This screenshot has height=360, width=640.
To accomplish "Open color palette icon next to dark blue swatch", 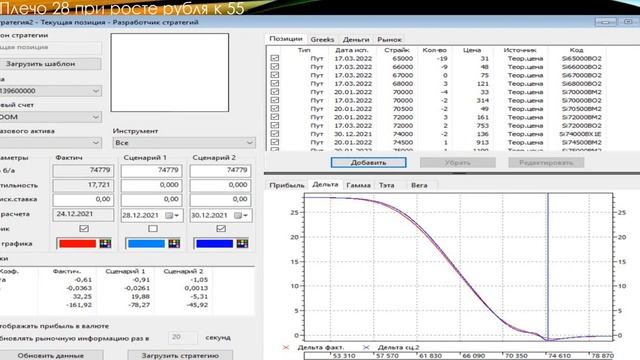I will 242,244.
